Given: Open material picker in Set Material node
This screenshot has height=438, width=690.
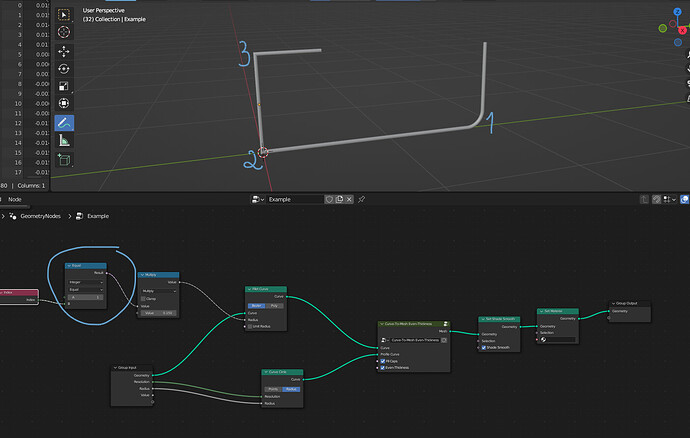Looking at the screenshot, I should point(544,339).
